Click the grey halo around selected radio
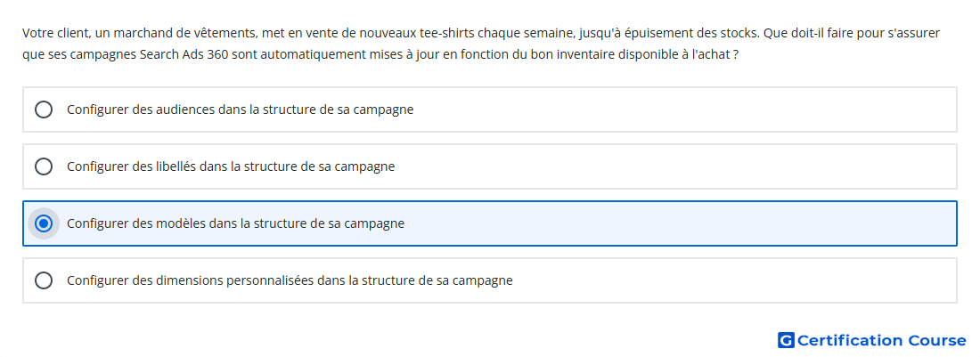This screenshot has height=357, width=980. coord(43,223)
